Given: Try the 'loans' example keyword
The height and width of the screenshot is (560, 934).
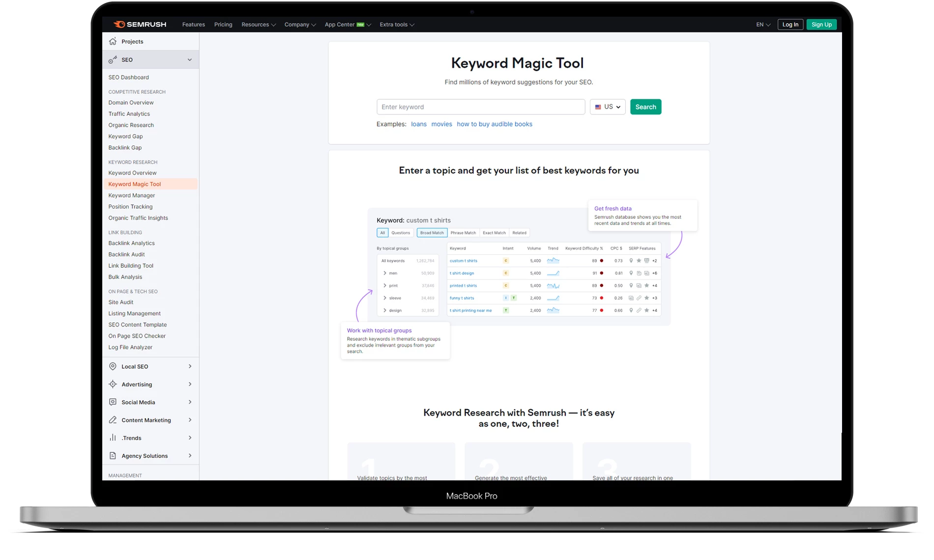Looking at the screenshot, I should 419,124.
